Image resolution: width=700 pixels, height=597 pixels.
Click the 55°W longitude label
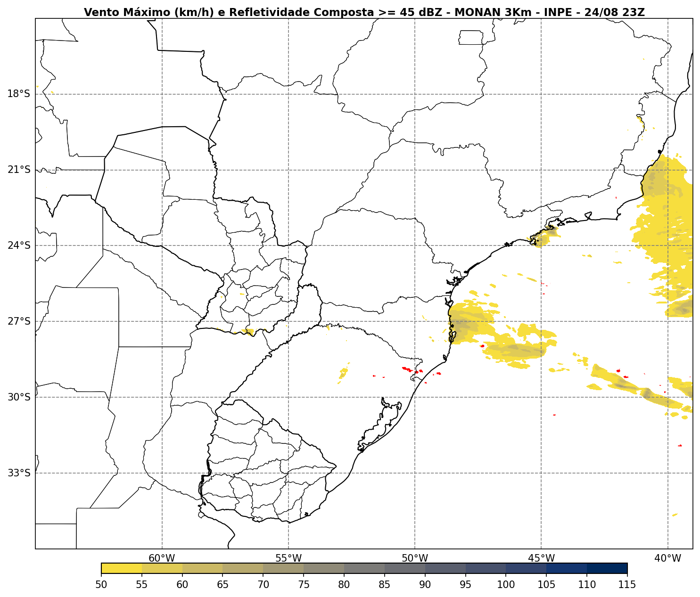[x=288, y=558]
